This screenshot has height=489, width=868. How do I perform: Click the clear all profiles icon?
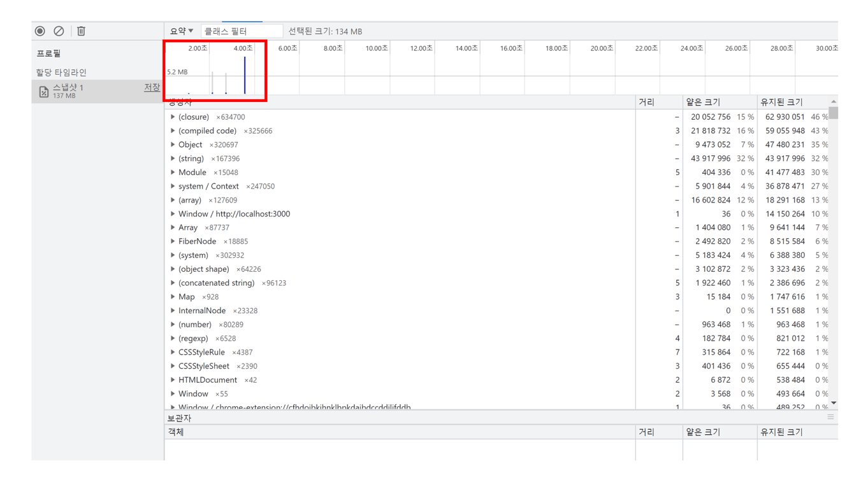pyautogui.click(x=59, y=31)
